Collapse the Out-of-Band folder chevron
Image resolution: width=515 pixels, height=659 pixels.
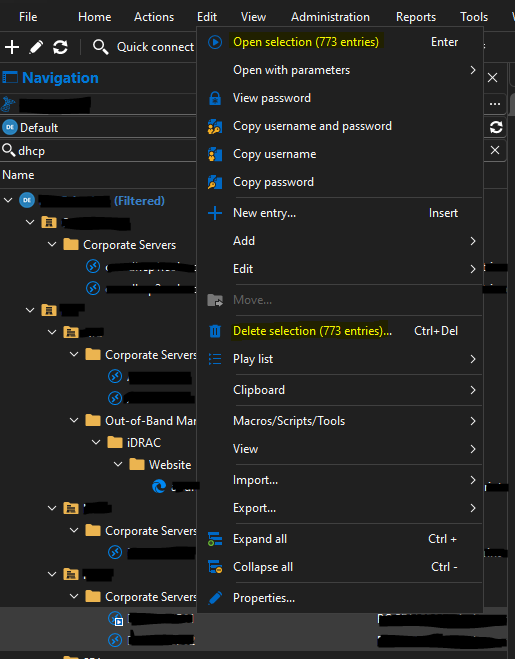pos(74,420)
